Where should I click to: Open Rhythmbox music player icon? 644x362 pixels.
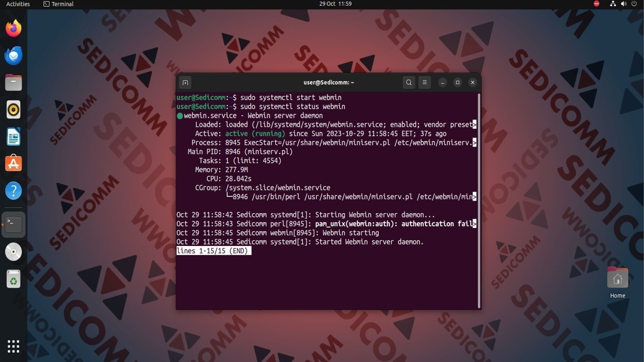(x=13, y=110)
